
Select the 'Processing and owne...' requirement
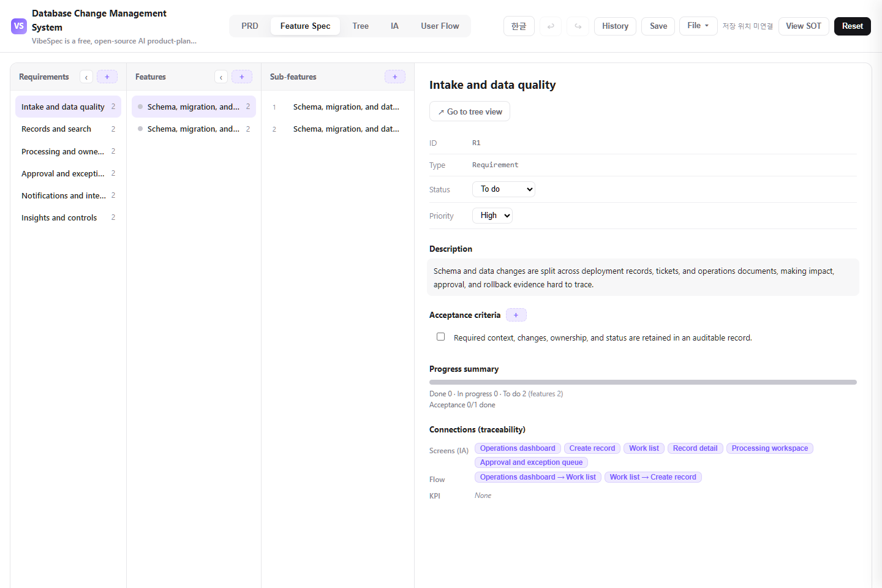(68, 151)
